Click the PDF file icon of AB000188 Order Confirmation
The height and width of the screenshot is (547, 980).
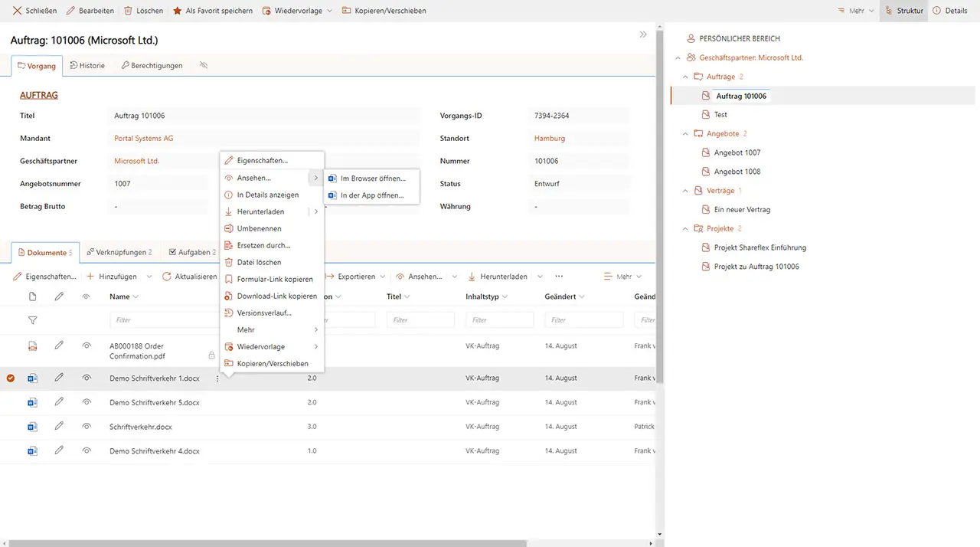tap(32, 346)
